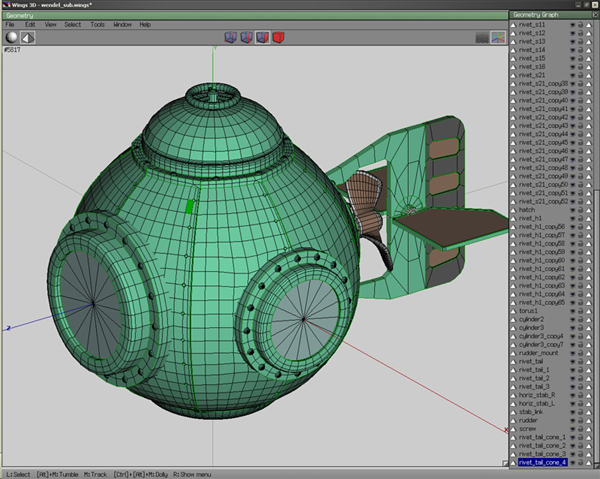Expand the Window menu
This screenshot has height=479, width=600.
122,24
